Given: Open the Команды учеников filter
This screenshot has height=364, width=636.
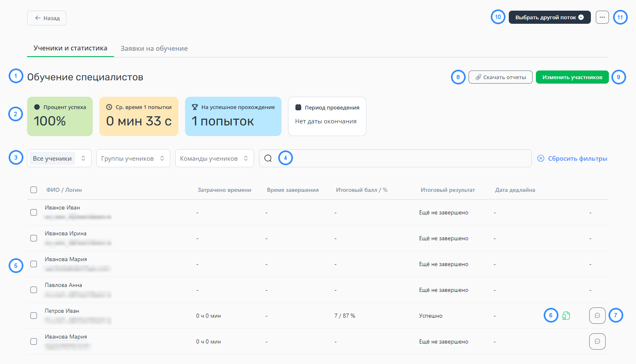Looking at the screenshot, I should pyautogui.click(x=214, y=159).
